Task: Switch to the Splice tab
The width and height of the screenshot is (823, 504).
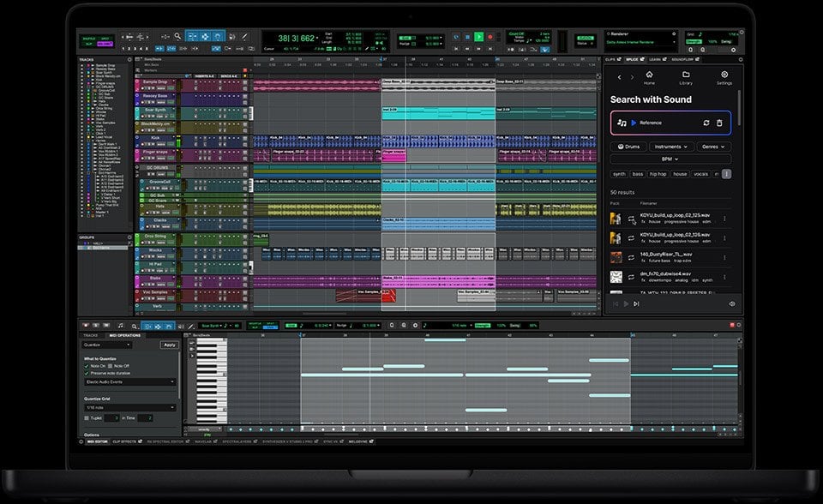Action: point(634,59)
